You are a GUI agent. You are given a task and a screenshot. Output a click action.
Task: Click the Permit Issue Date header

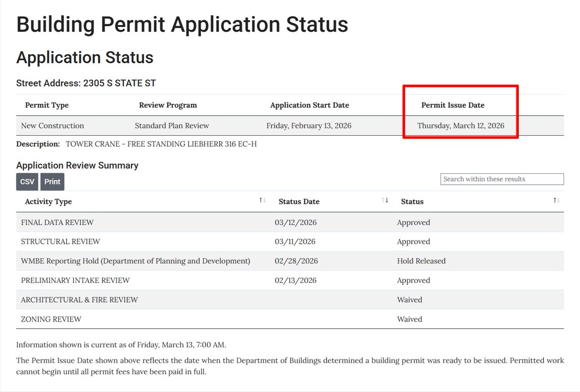453,105
